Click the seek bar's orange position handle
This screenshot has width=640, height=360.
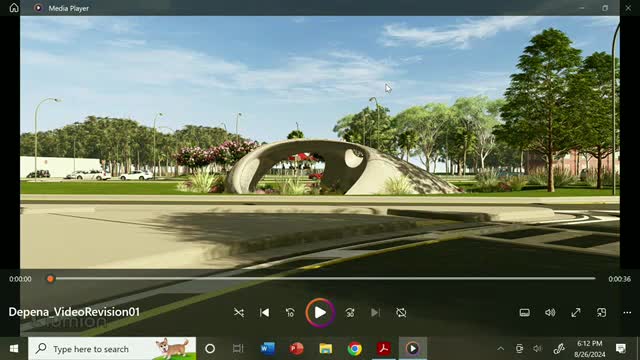(x=50, y=279)
